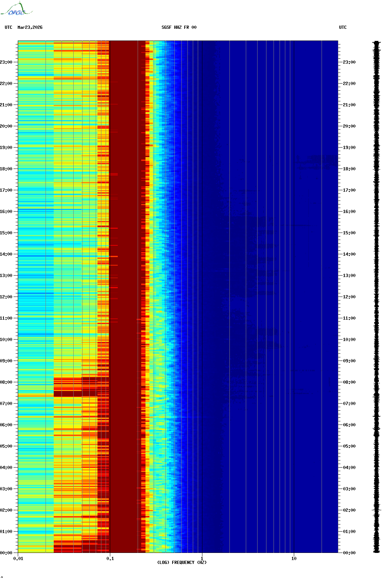Click the 20:00 label on the right time axis
This screenshot has height=581, width=392.
(x=349, y=126)
